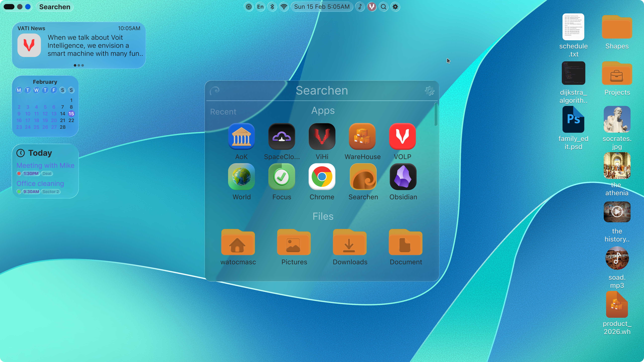Viewport: 644px width, 362px height.
Task: Open the ViHi app
Action: [322, 136]
